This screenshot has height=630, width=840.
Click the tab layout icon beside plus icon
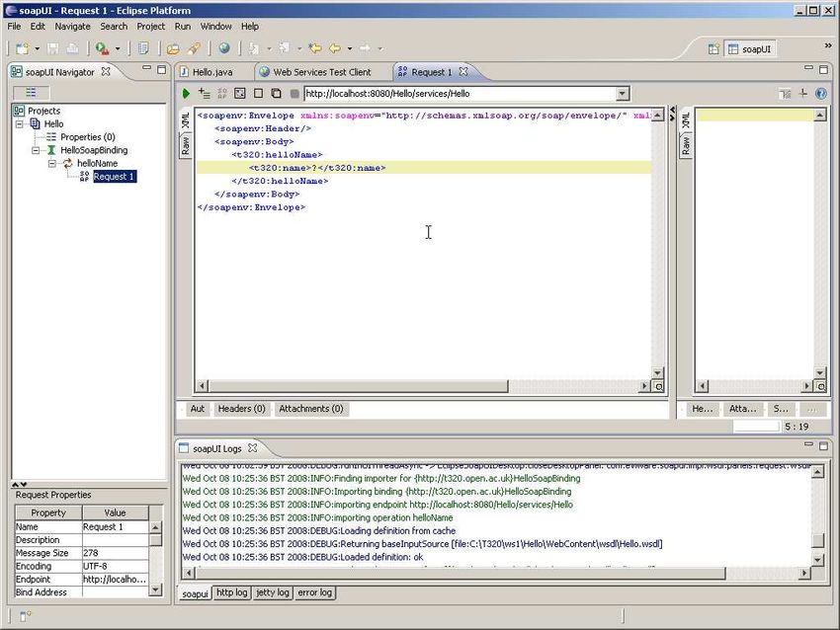pos(785,94)
